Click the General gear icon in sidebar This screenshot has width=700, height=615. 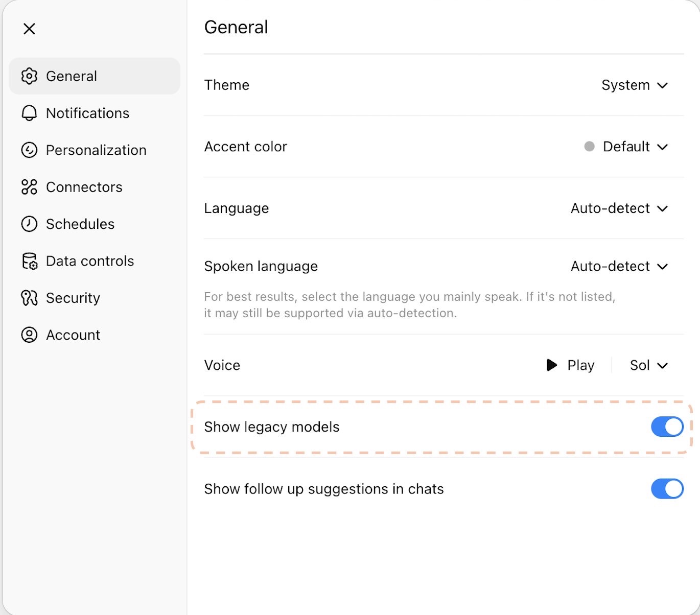tap(29, 76)
